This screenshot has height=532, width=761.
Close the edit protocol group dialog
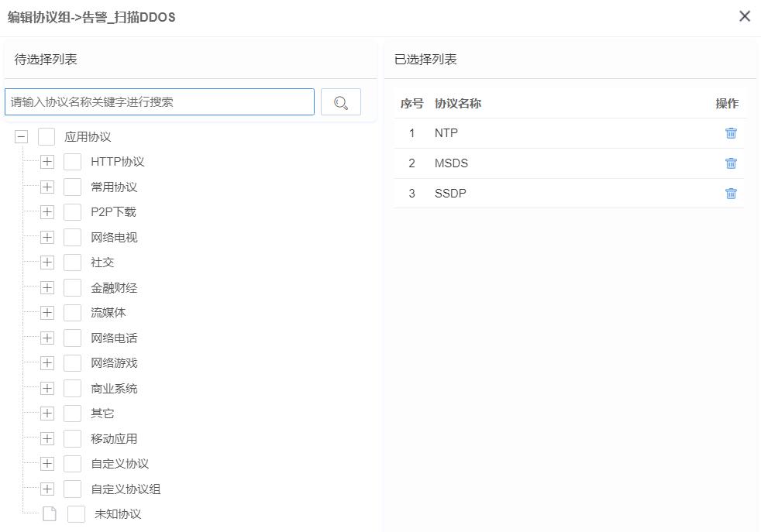pos(745,16)
